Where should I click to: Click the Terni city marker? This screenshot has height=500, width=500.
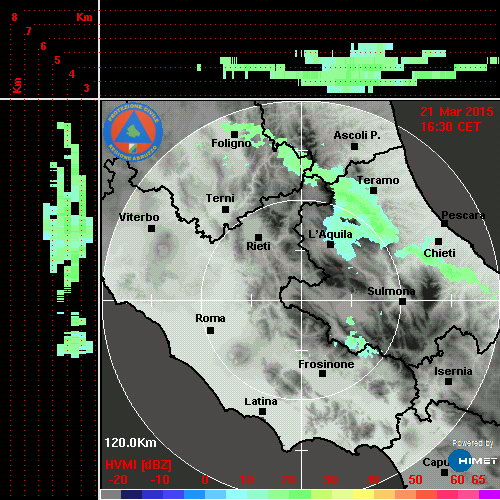pyautogui.click(x=225, y=209)
